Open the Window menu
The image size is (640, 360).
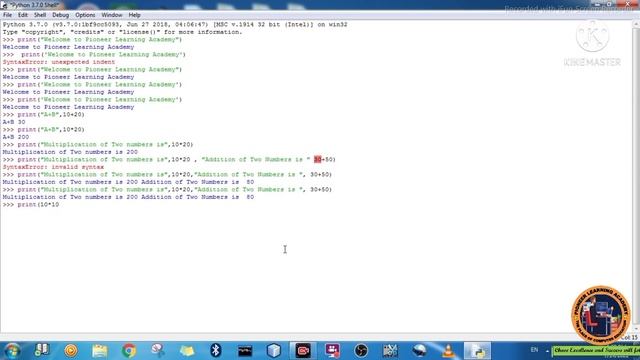pos(112,15)
